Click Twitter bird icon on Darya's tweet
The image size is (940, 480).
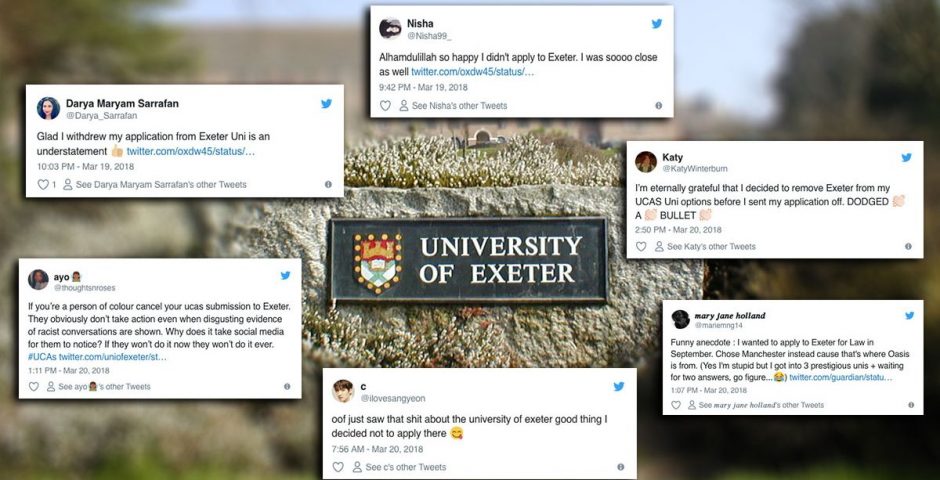326,104
